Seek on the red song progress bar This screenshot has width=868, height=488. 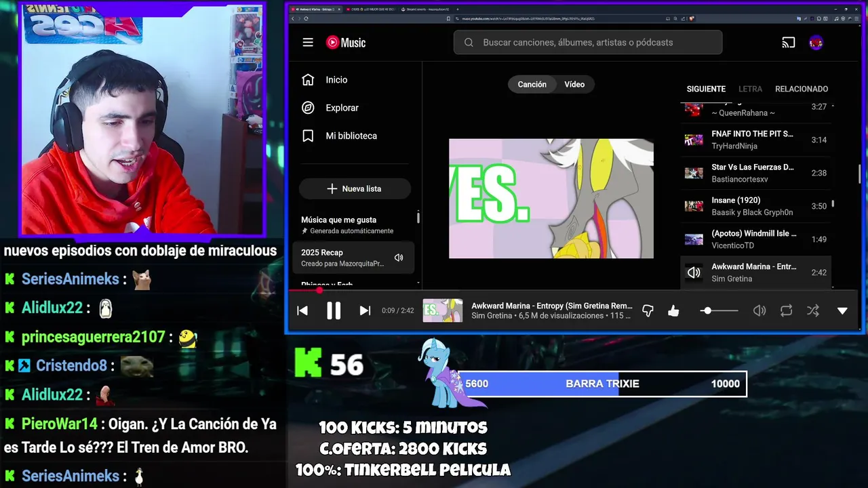click(573, 290)
